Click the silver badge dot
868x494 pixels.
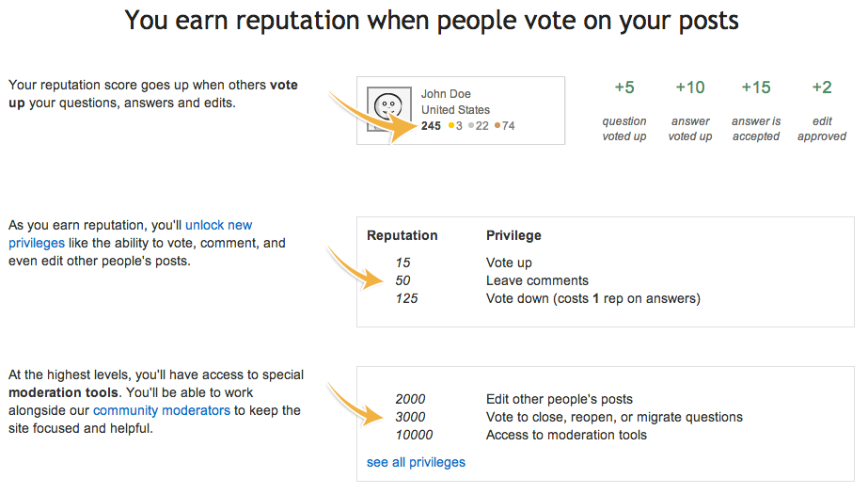click(x=471, y=126)
